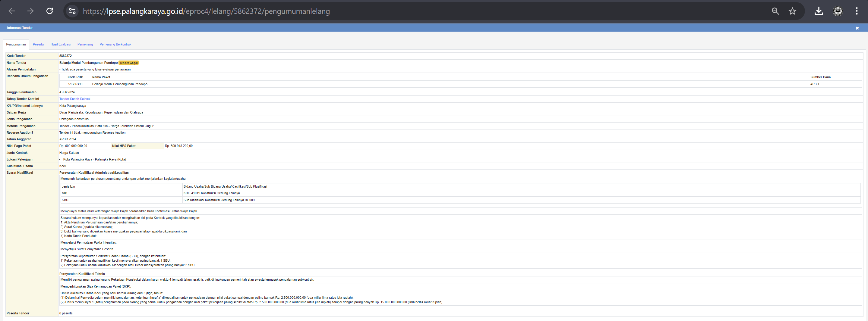Click the browser forward arrow
Viewport: 868px width, 321px height.
point(31,11)
